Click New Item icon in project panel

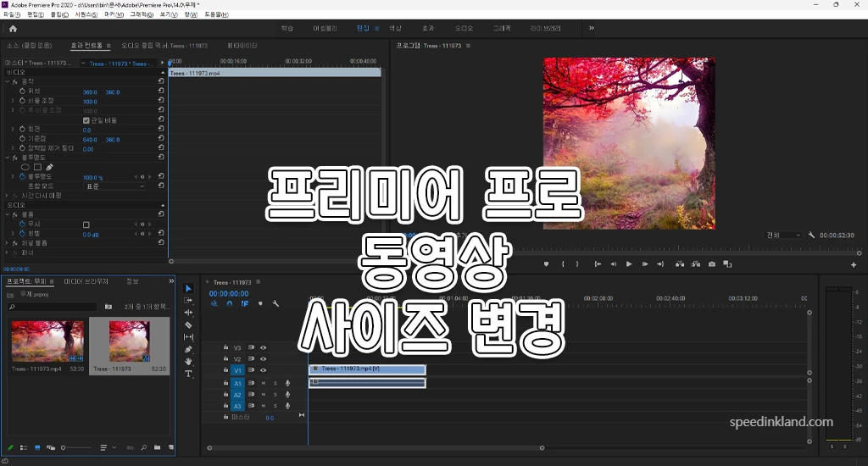[171, 447]
